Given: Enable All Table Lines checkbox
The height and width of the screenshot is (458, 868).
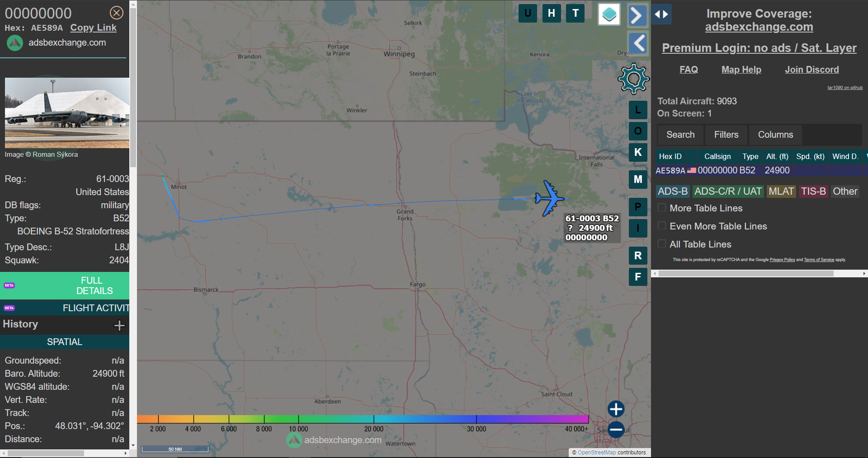Looking at the screenshot, I should [x=662, y=244].
